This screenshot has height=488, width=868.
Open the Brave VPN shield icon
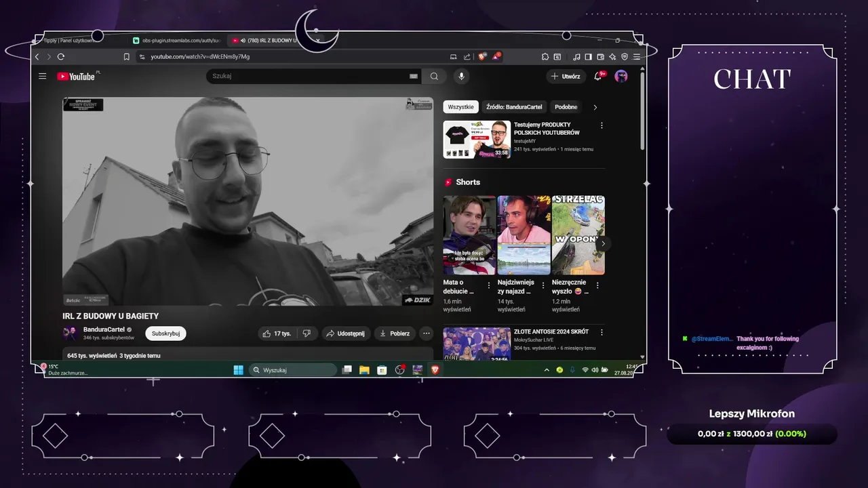[x=625, y=57]
